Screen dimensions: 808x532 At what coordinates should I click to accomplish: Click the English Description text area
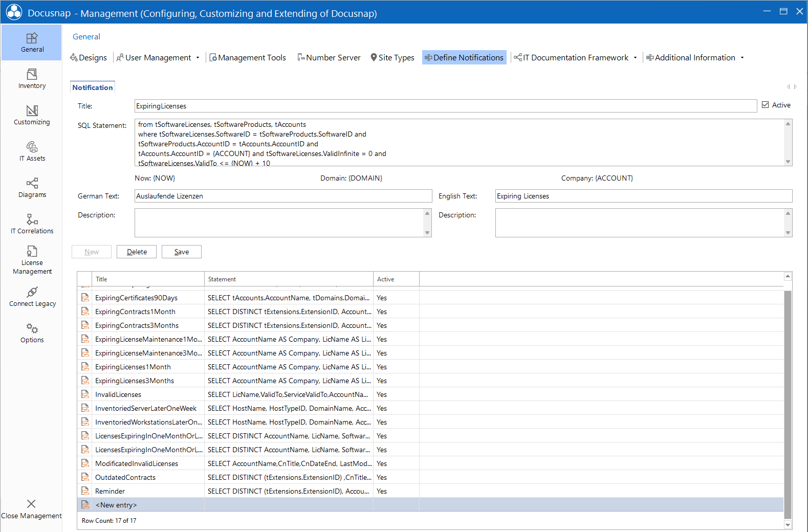tap(640, 223)
